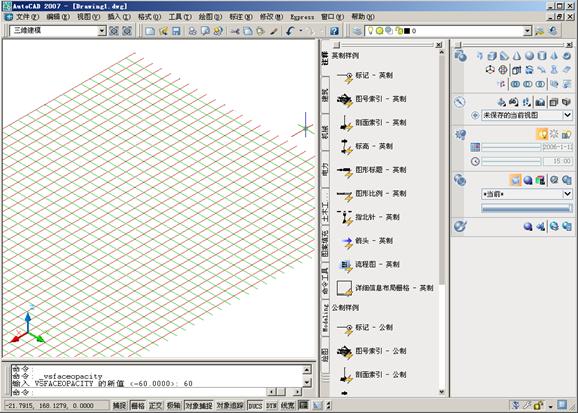
Task: Open the 三维建模 workspace dropdown
Action: pyautogui.click(x=102, y=31)
